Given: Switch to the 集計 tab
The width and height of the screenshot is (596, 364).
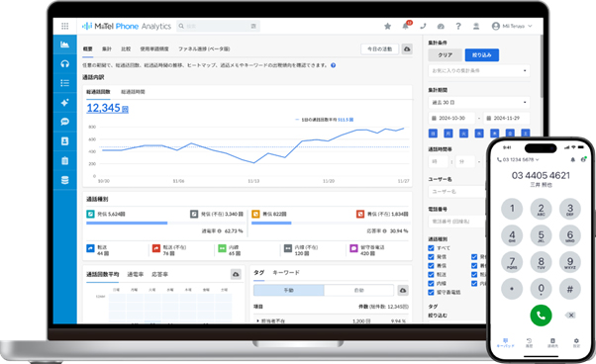Looking at the screenshot, I should pos(107,49).
